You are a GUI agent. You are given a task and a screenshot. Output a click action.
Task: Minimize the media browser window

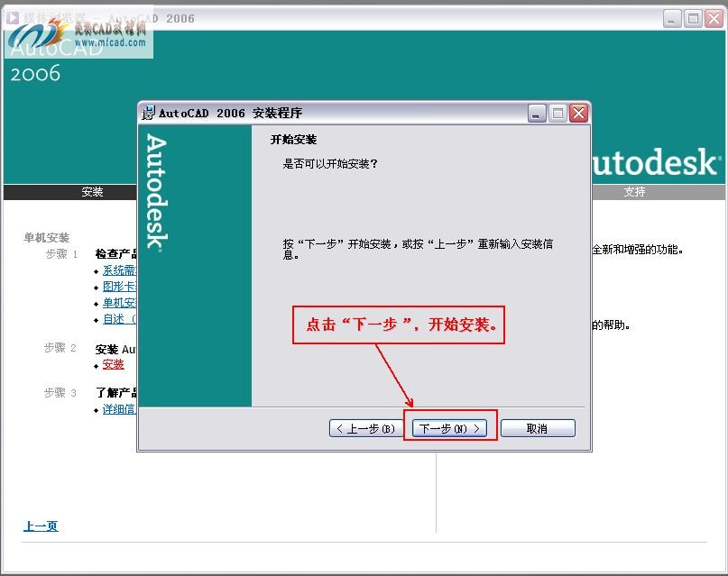pyautogui.click(x=672, y=19)
